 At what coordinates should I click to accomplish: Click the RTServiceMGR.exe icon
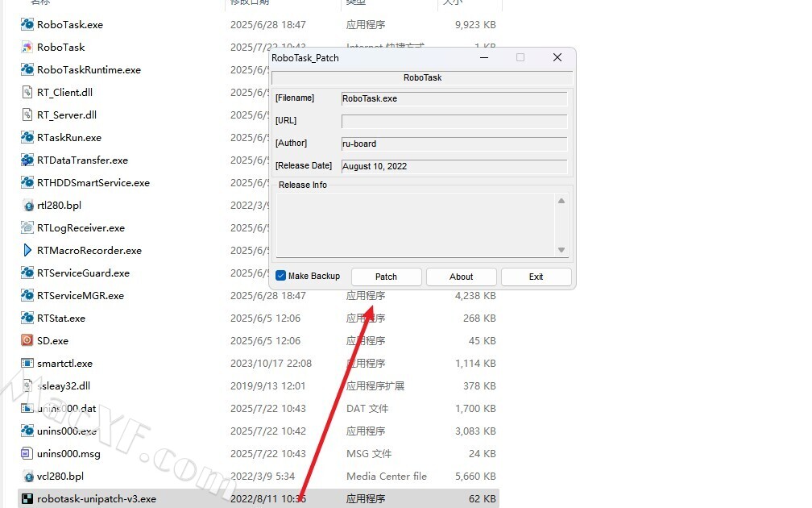click(27, 295)
